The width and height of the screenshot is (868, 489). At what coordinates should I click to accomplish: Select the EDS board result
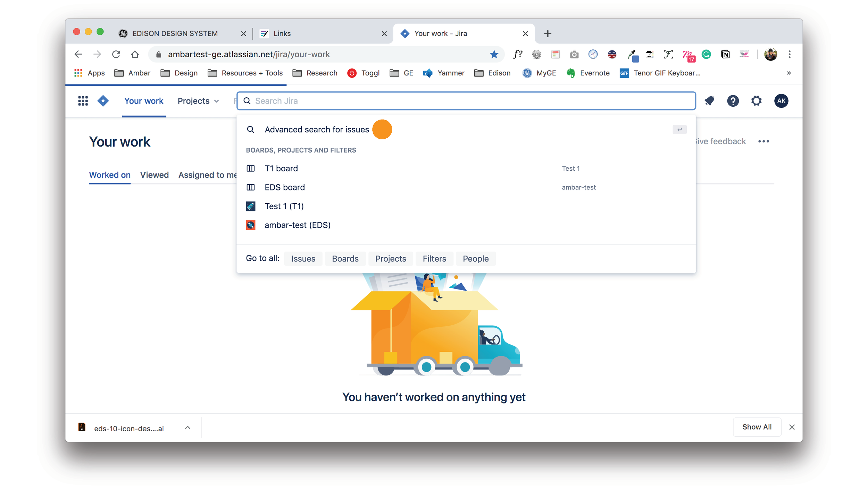(x=466, y=187)
